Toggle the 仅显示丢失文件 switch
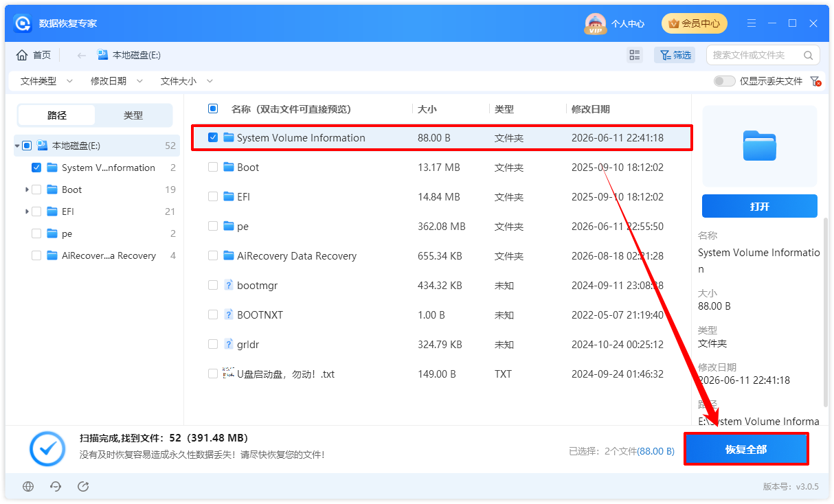The width and height of the screenshot is (834, 504). pyautogui.click(x=724, y=81)
